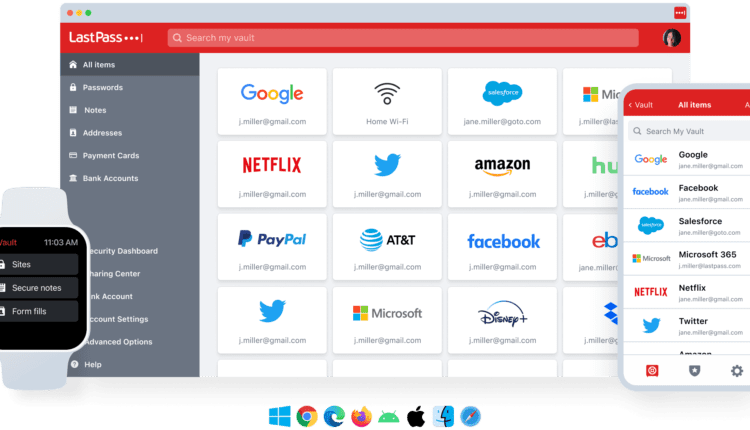The width and height of the screenshot is (750, 430).
Task: Open Security Dashboard in the sidebar
Action: pyautogui.click(x=123, y=251)
